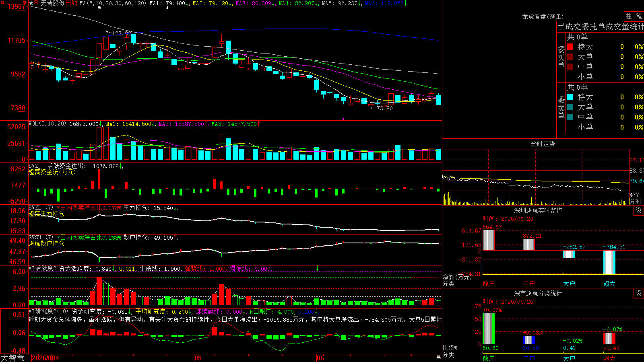This screenshot has width=644, height=362.
Task: Click the 爆发线: 6.000 label
Action: pyautogui.click(x=250, y=268)
